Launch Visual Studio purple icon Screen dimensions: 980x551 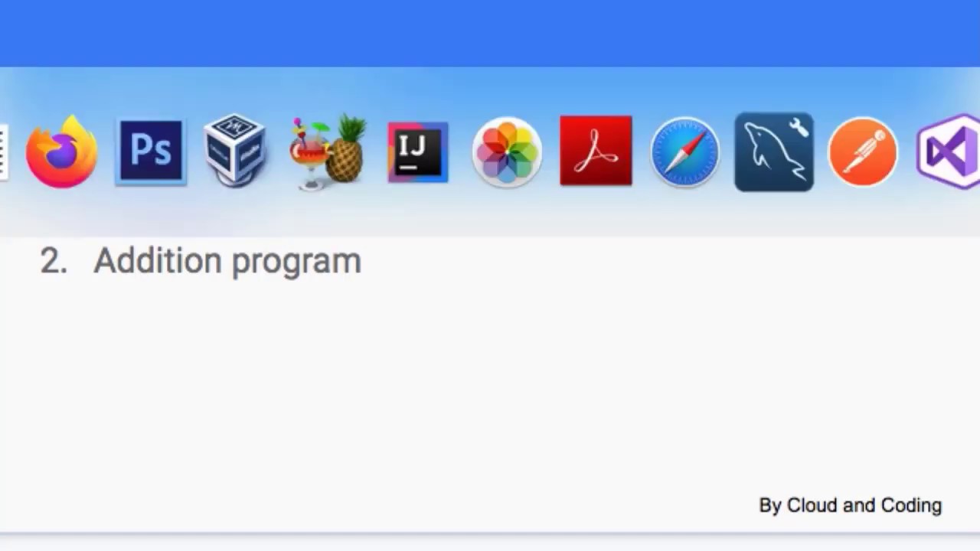click(x=949, y=152)
